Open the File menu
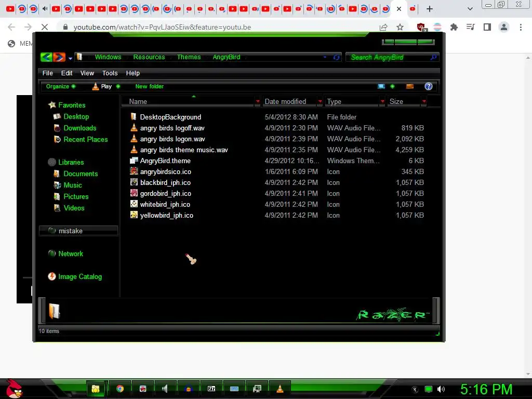The height and width of the screenshot is (399, 532). (47, 73)
